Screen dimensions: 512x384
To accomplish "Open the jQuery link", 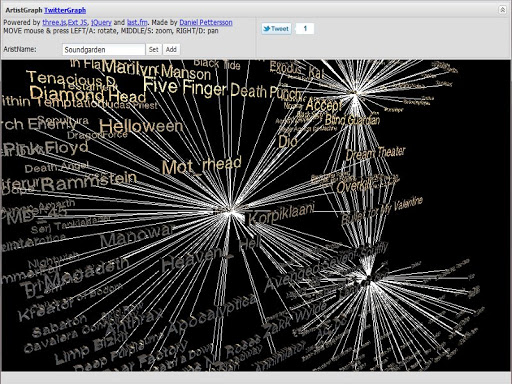I will [x=101, y=22].
